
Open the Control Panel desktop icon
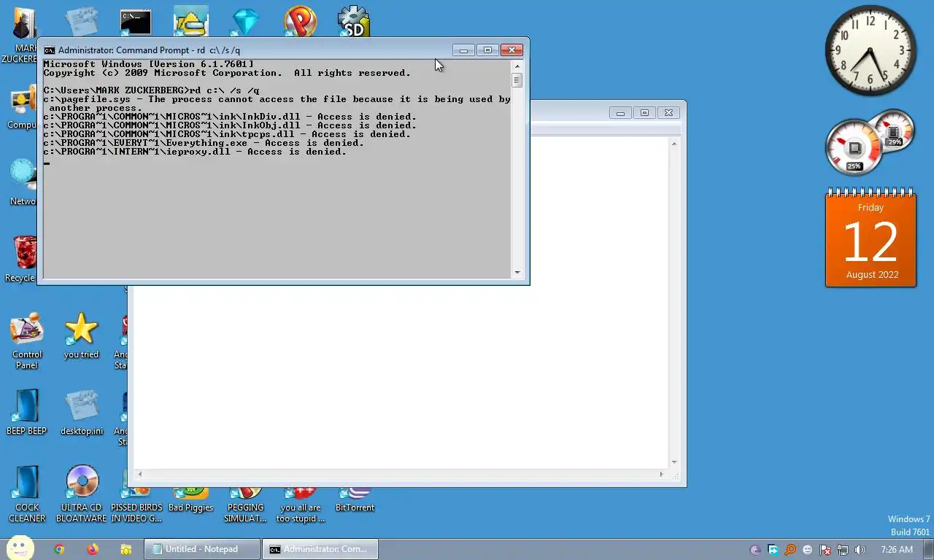(x=27, y=340)
